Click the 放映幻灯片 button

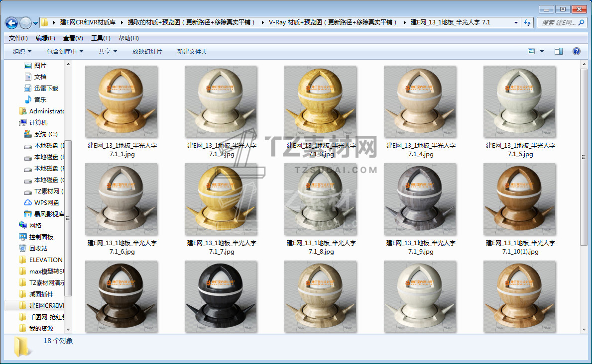[x=147, y=51]
